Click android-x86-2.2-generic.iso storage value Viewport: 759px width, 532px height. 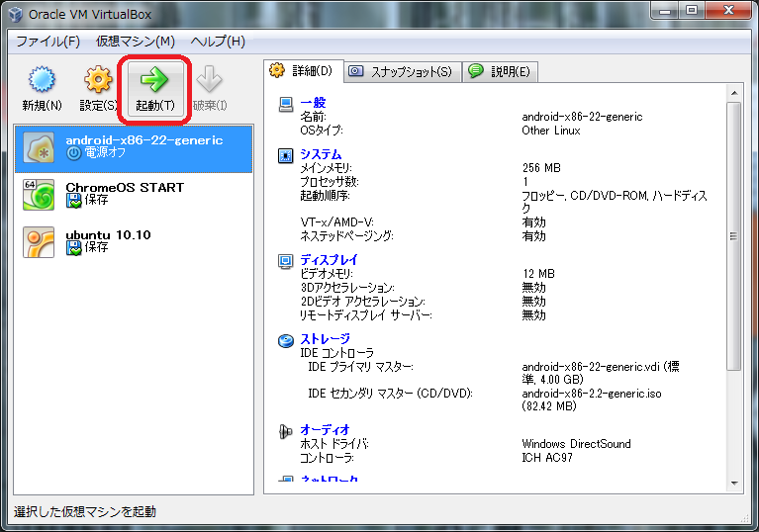(x=592, y=399)
